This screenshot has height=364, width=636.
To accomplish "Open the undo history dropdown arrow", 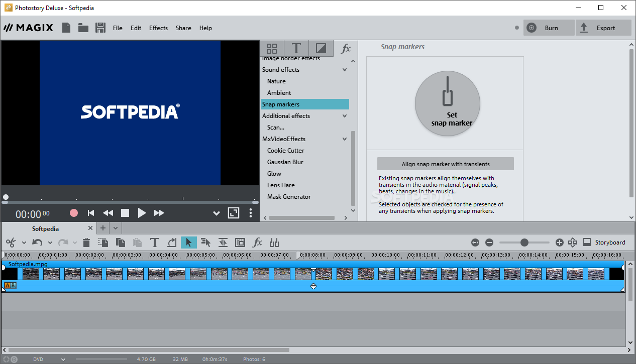I will 50,243.
